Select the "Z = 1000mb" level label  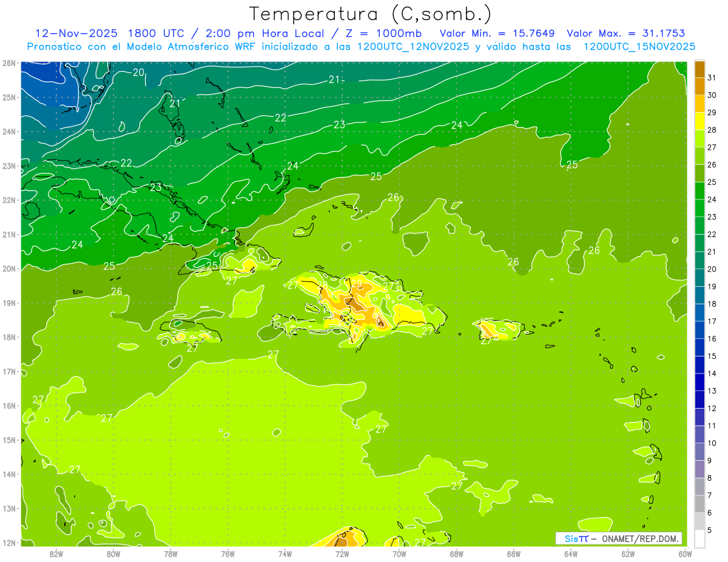point(383,33)
